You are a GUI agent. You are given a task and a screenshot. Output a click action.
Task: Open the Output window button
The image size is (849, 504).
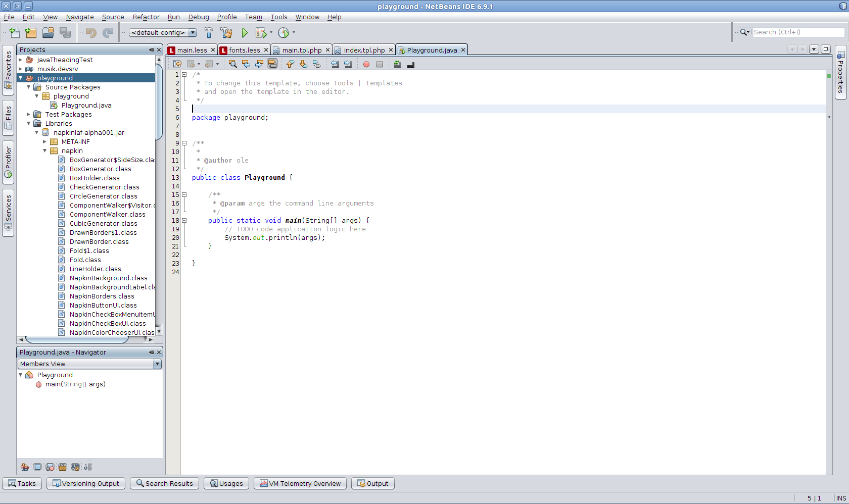tap(373, 483)
